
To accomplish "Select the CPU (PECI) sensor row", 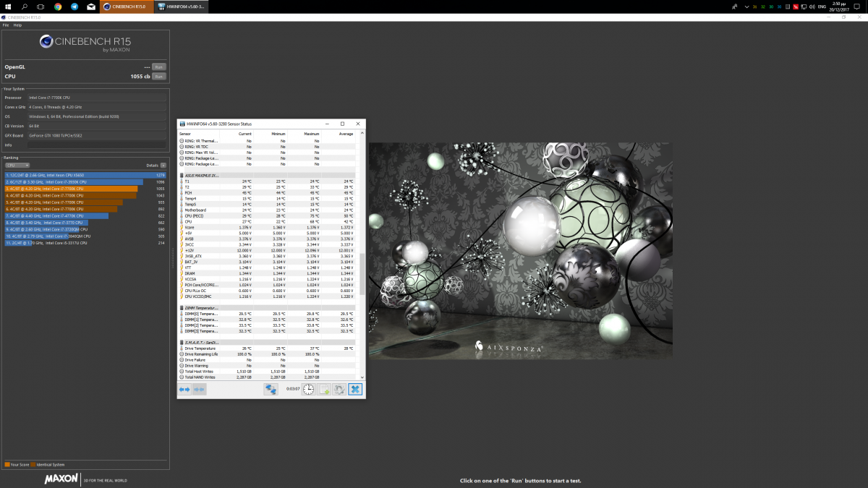I will [x=267, y=216].
